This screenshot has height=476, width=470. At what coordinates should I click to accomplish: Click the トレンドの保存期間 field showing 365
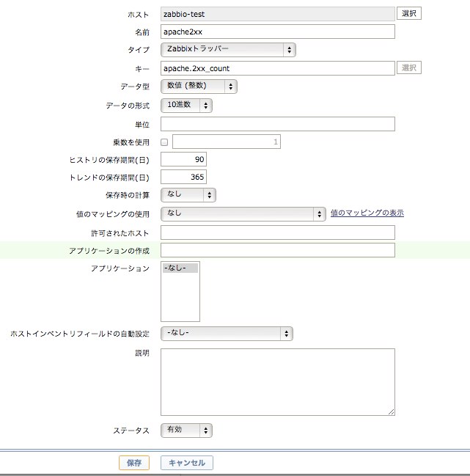(183, 177)
